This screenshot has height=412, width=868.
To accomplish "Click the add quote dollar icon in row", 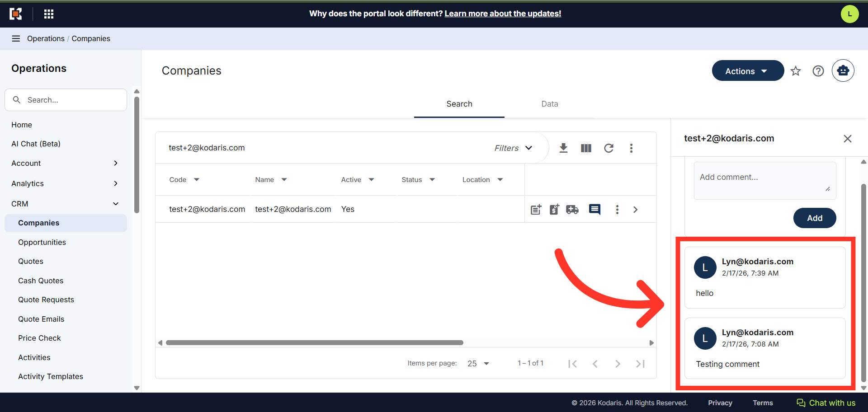I will [554, 209].
